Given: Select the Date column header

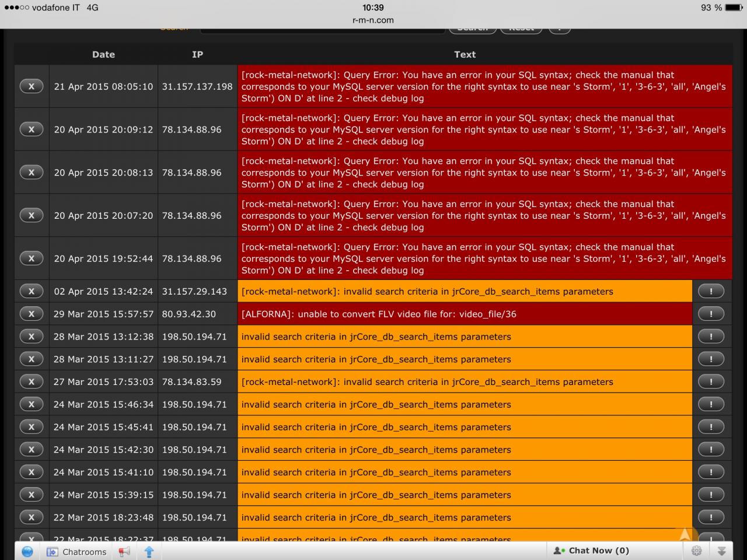Looking at the screenshot, I should pyautogui.click(x=103, y=54).
